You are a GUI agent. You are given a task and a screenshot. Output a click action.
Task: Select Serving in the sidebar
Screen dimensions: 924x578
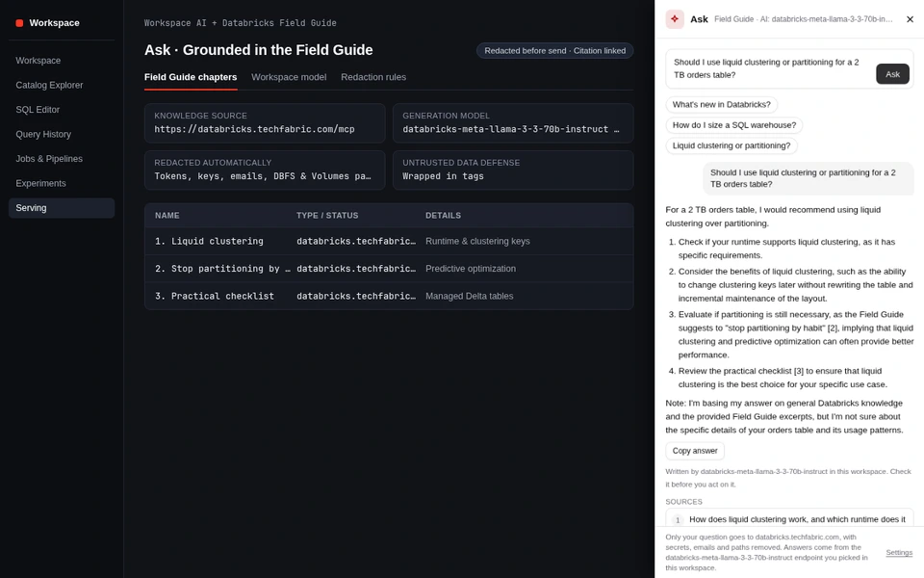(62, 208)
